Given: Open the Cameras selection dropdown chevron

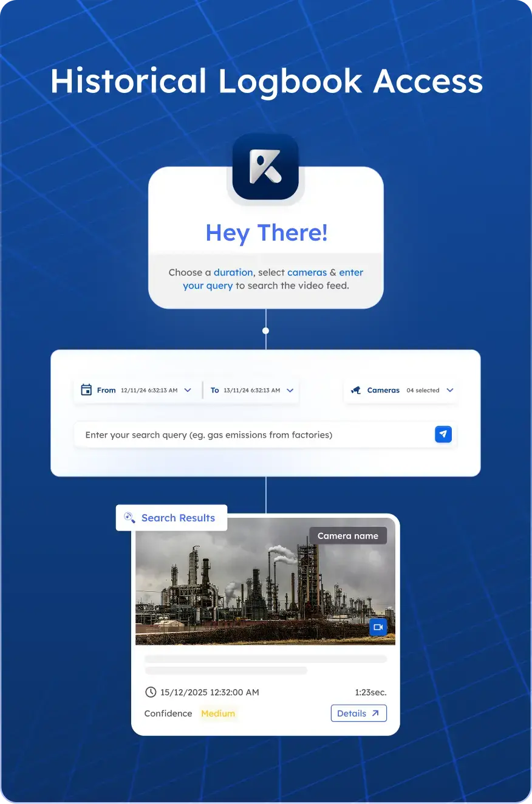Looking at the screenshot, I should pyautogui.click(x=450, y=390).
